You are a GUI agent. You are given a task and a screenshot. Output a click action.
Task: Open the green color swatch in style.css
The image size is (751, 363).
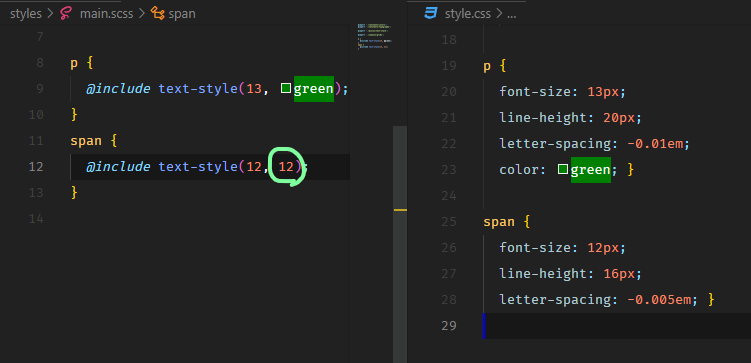[563, 170]
